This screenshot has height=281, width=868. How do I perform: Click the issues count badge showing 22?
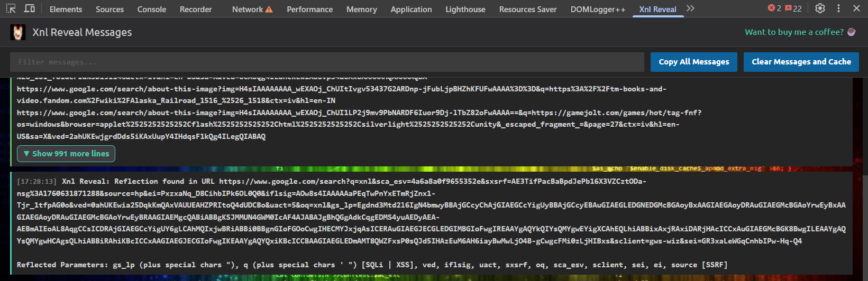pyautogui.click(x=793, y=8)
